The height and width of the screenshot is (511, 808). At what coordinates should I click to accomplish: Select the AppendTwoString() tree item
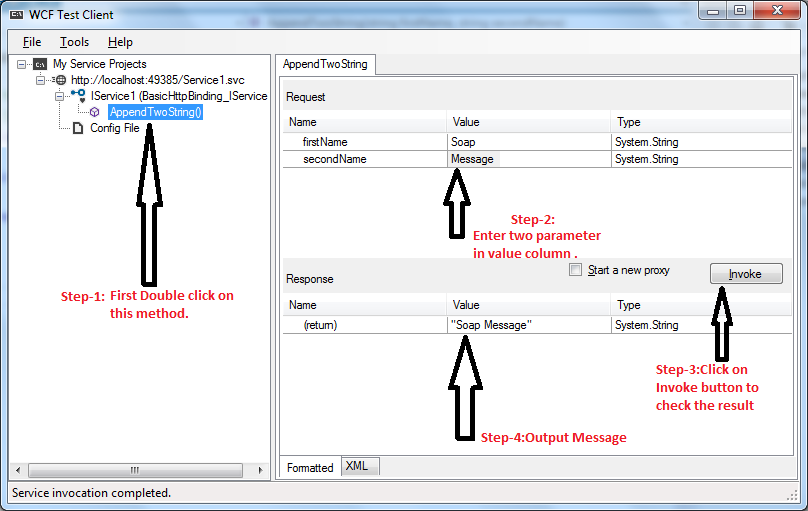coord(156,112)
